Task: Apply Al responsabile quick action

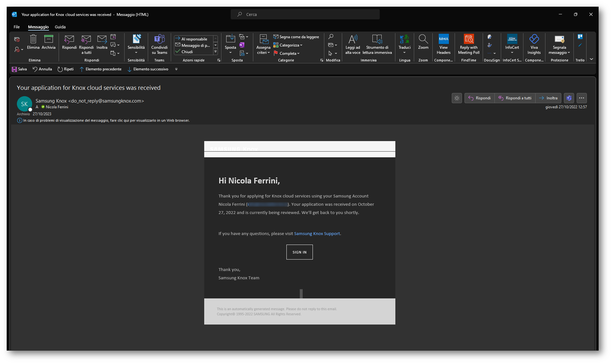Action: pos(194,39)
